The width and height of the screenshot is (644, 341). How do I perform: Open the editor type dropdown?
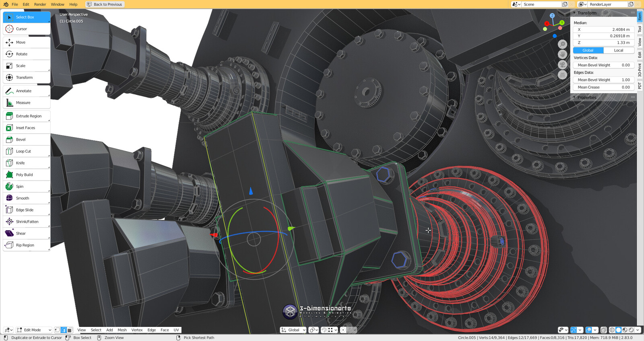[8, 330]
